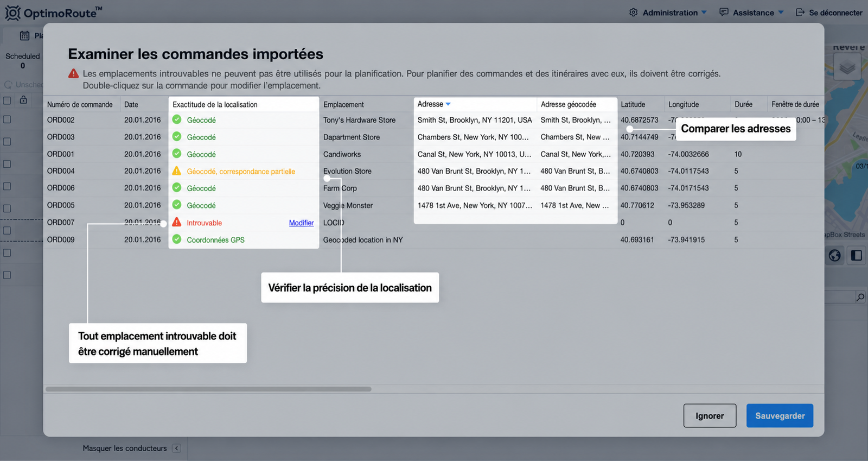Click the map layers icon
The height and width of the screenshot is (461, 868).
(847, 68)
